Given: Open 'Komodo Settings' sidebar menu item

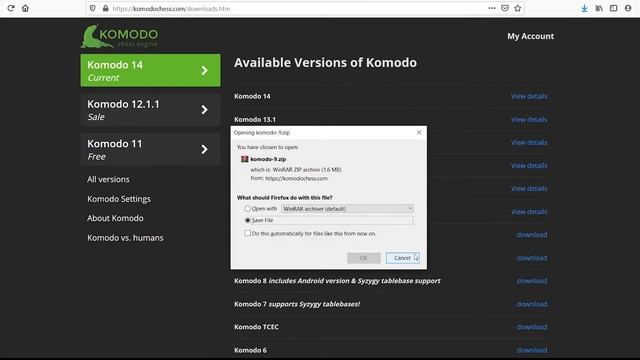Looking at the screenshot, I should point(119,199).
